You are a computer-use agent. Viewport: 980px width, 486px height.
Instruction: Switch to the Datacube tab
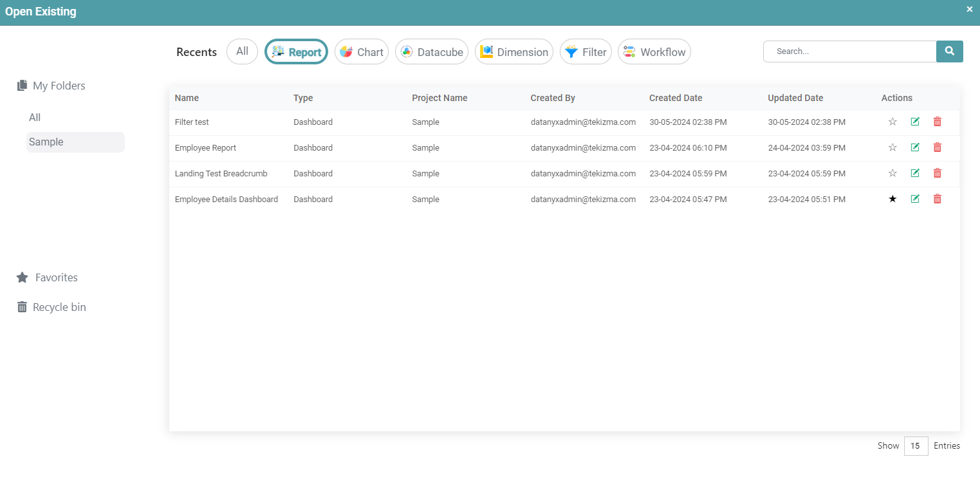click(x=432, y=52)
